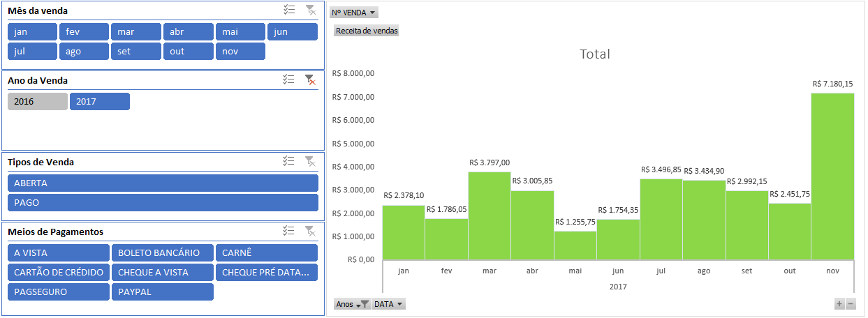Click the Receita de vendas field button
Image resolution: width=868 pixels, height=318 pixels.
tap(367, 31)
